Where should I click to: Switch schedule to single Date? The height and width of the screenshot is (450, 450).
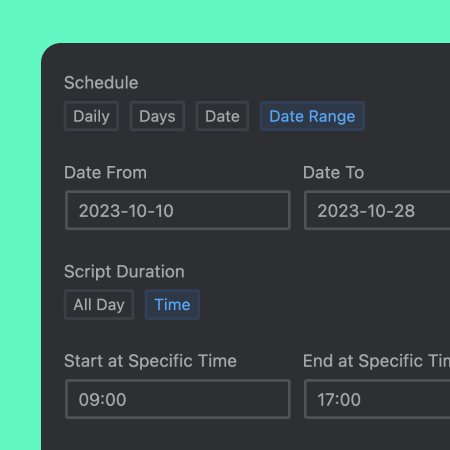point(222,116)
